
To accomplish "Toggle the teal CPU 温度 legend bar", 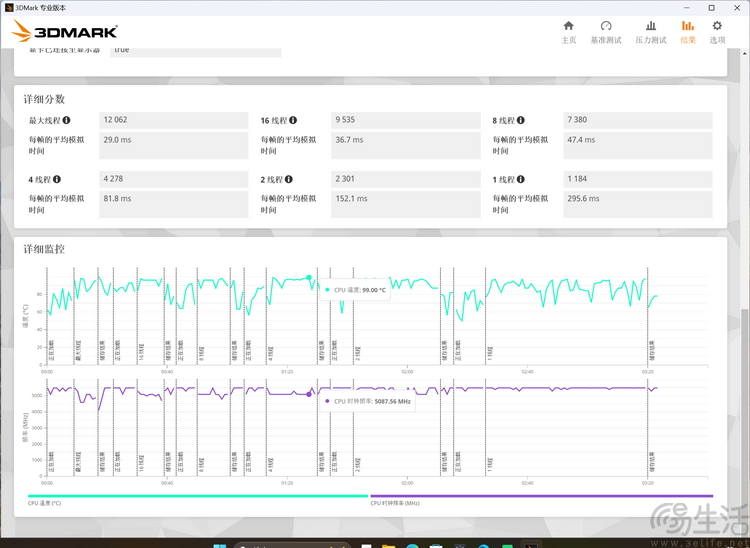I will coord(198,496).
